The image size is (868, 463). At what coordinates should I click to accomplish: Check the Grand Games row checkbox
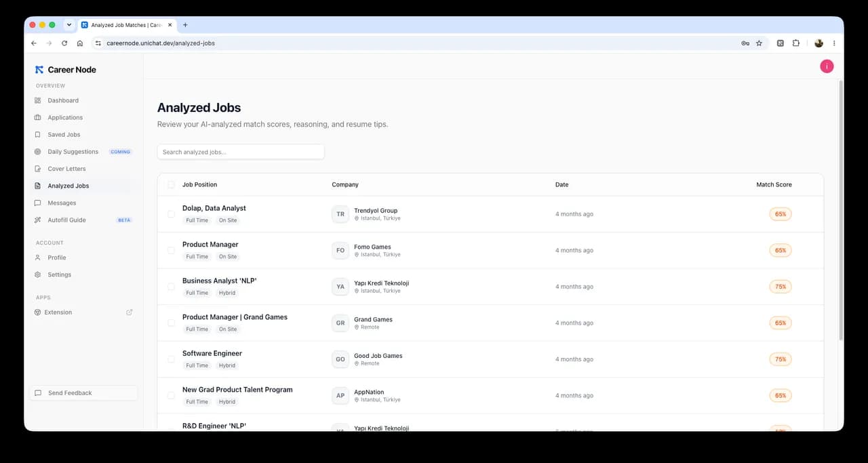pyautogui.click(x=171, y=323)
